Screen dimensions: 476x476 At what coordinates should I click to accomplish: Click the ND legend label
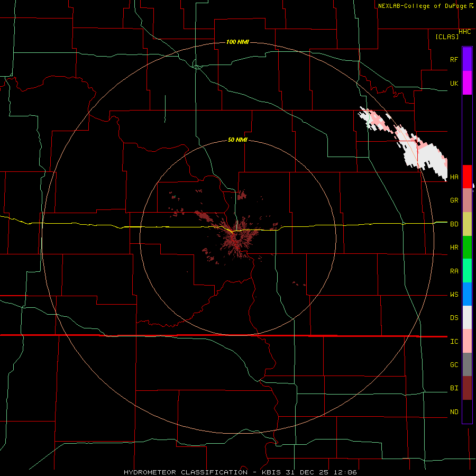coord(454,411)
